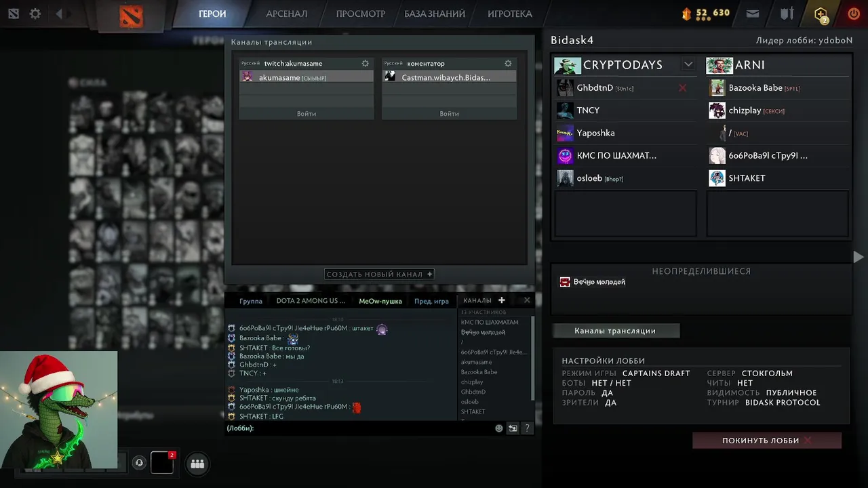
Task: Open the armory loadout icon next to mail
Action: 787,14
